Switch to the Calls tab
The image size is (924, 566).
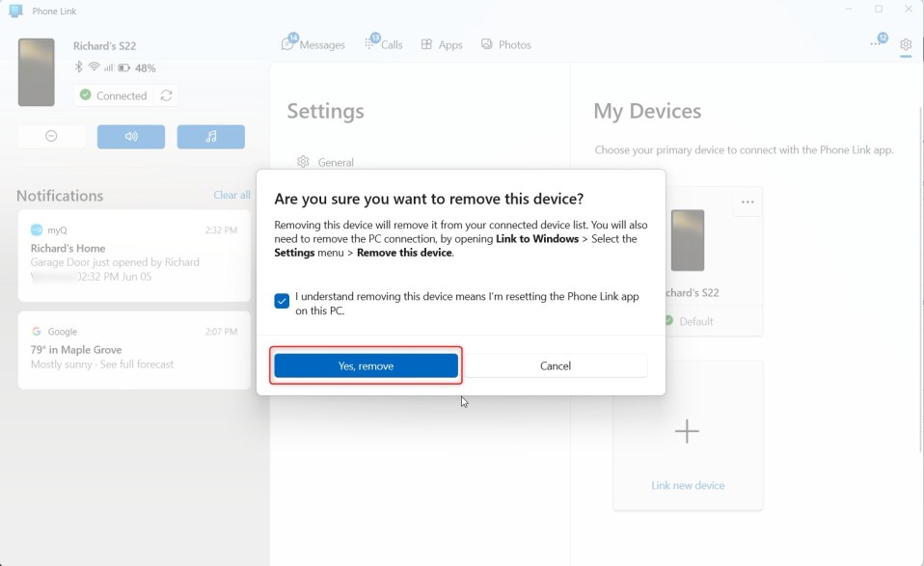click(x=384, y=44)
